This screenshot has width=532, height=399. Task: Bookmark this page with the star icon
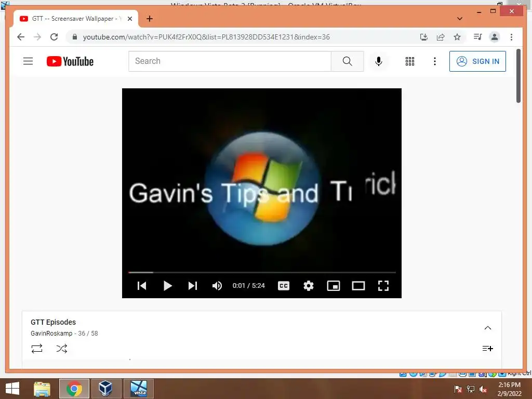[457, 37]
